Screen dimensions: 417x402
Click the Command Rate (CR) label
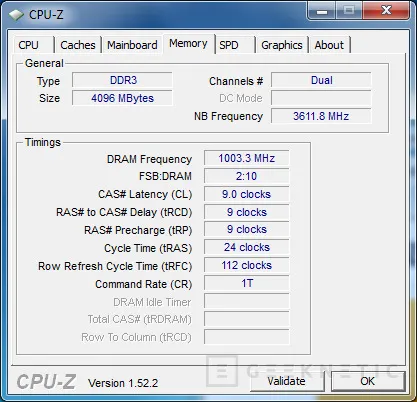click(144, 284)
